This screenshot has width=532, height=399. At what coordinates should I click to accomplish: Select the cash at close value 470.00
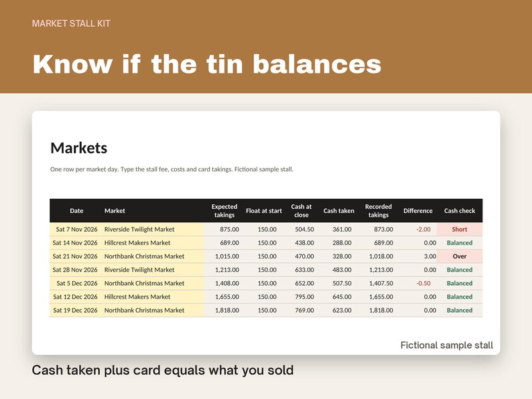[304, 256]
